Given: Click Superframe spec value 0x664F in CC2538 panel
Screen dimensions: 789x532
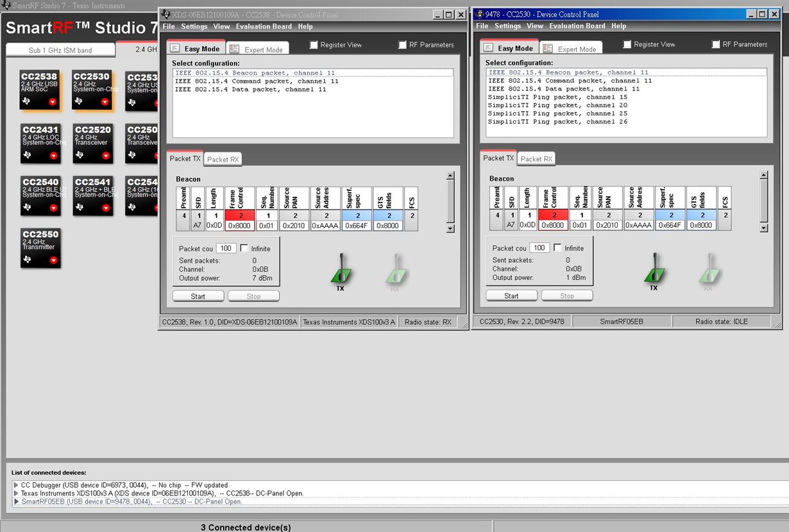Looking at the screenshot, I should pyautogui.click(x=357, y=226).
